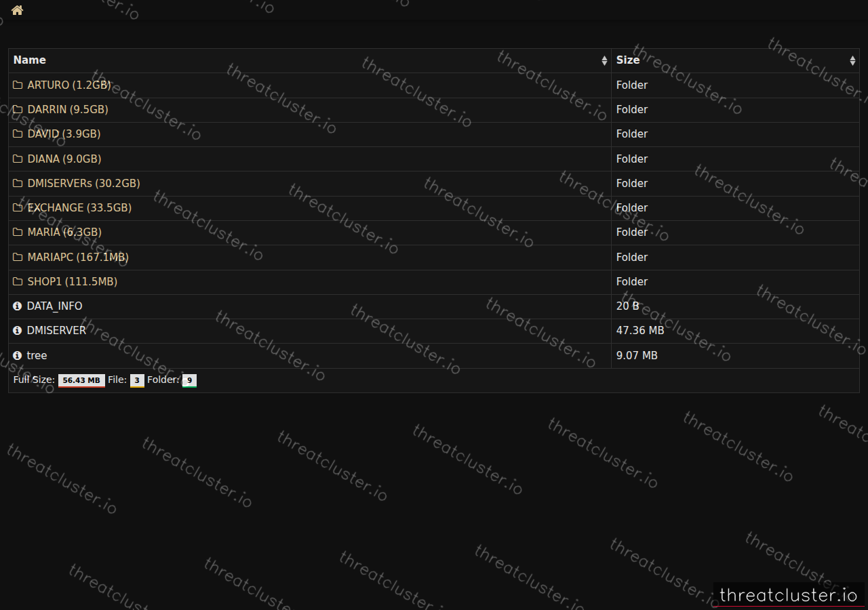The image size is (868, 610).
Task: Sort table by Name column arrows
Action: point(604,60)
